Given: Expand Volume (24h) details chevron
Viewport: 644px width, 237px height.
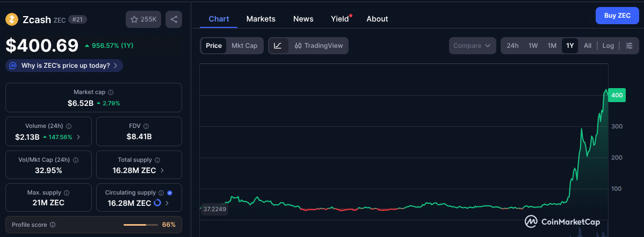Looking at the screenshot, I should (78, 137).
